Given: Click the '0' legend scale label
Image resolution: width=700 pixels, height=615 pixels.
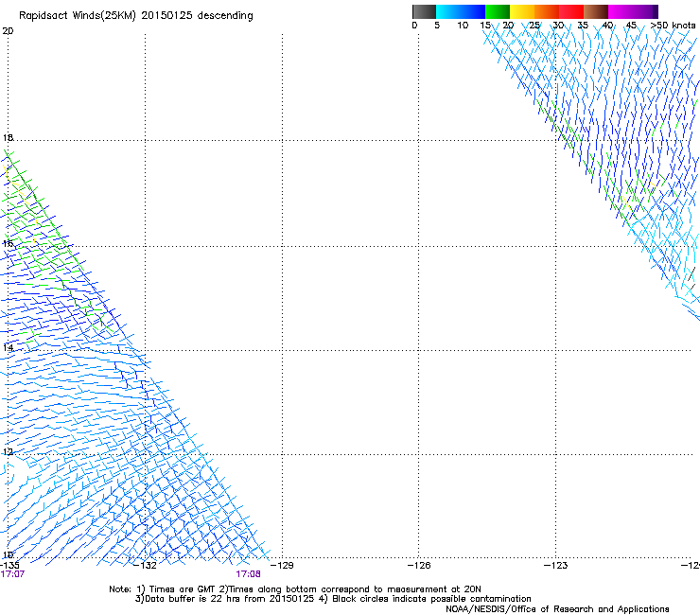Looking at the screenshot, I should click(x=414, y=26).
